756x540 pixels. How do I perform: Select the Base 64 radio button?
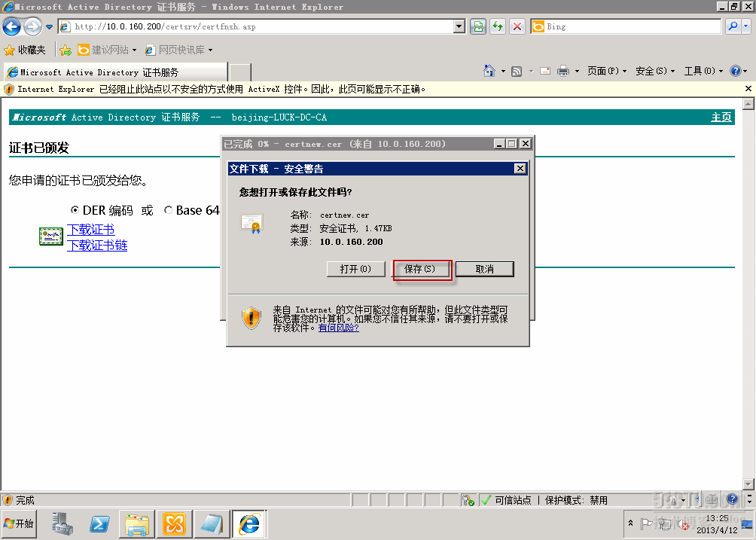pyautogui.click(x=168, y=209)
